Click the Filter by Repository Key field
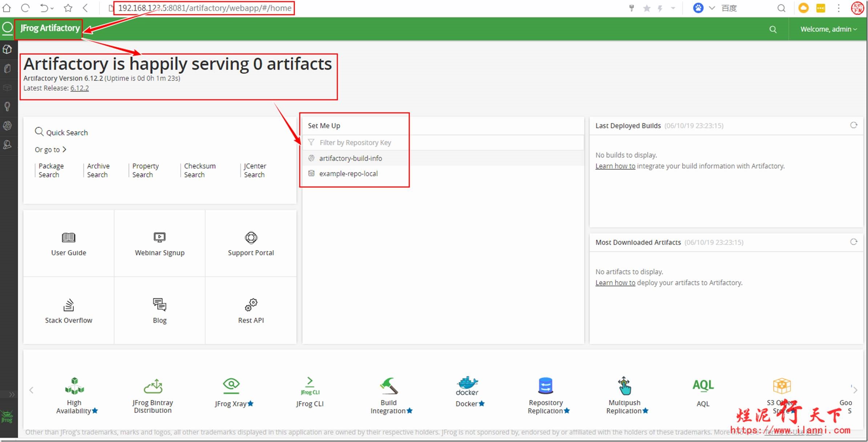This screenshot has width=868, height=442. [355, 143]
